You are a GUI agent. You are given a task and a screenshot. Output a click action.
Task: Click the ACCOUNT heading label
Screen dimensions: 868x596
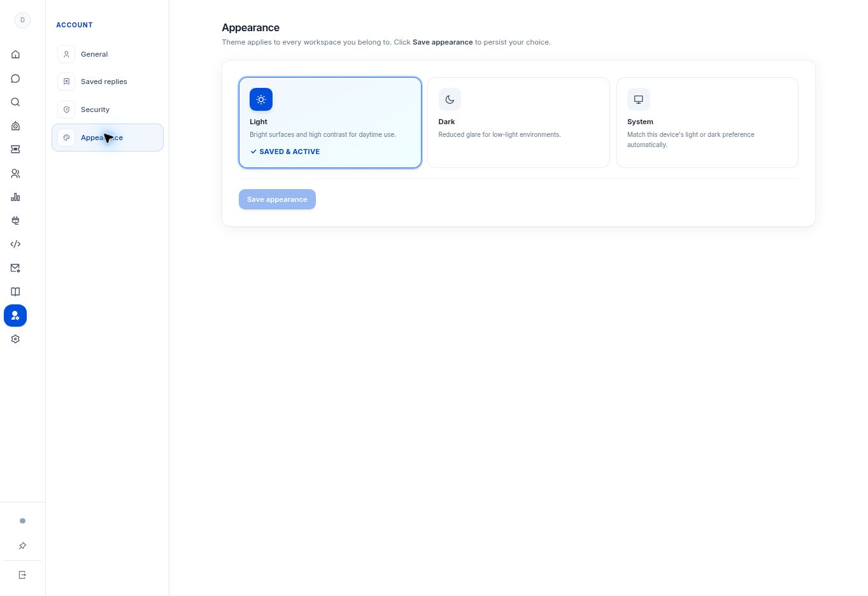click(75, 25)
